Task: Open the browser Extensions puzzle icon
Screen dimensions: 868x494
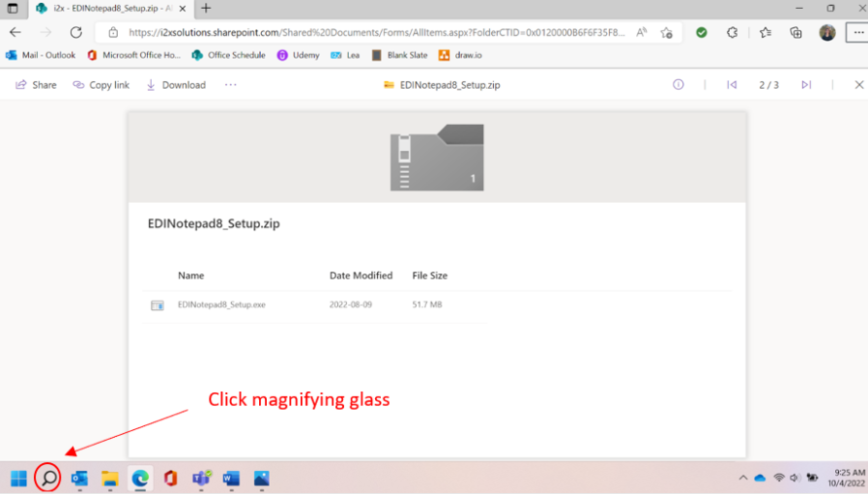Action: (x=733, y=32)
